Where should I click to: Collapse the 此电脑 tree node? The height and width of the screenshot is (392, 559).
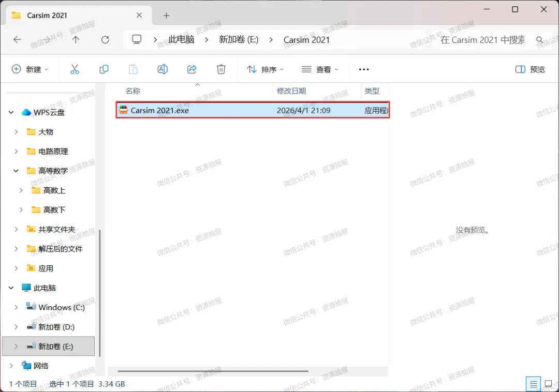pos(11,288)
